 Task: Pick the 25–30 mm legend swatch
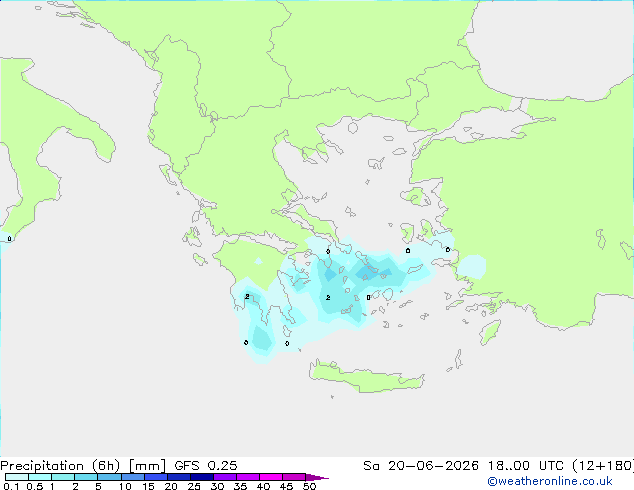tap(201, 477)
